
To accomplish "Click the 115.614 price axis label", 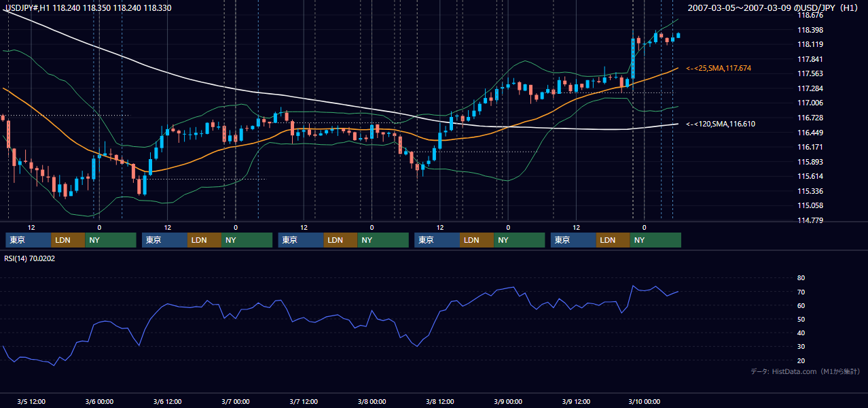I will [x=812, y=176].
